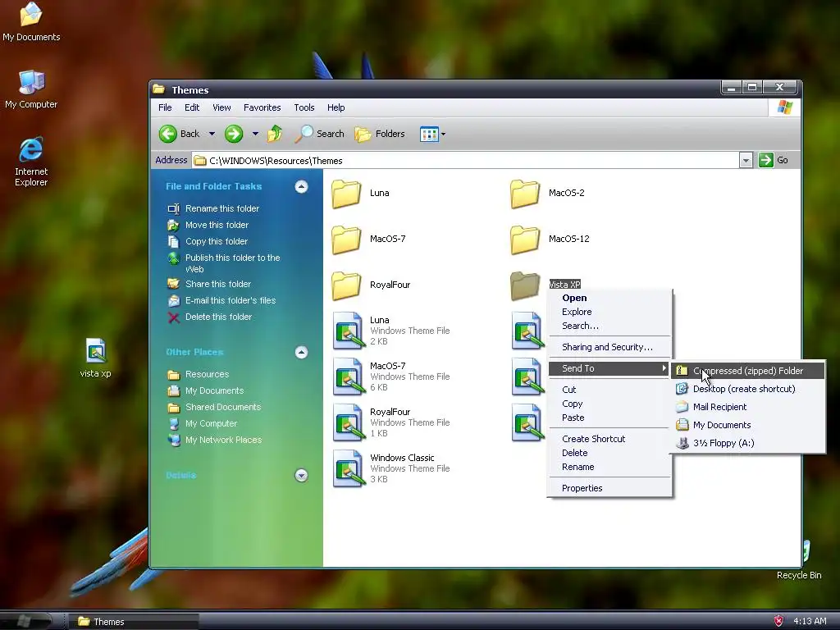Select Explore in the context menu
The image size is (840, 630).
pyautogui.click(x=609, y=312)
